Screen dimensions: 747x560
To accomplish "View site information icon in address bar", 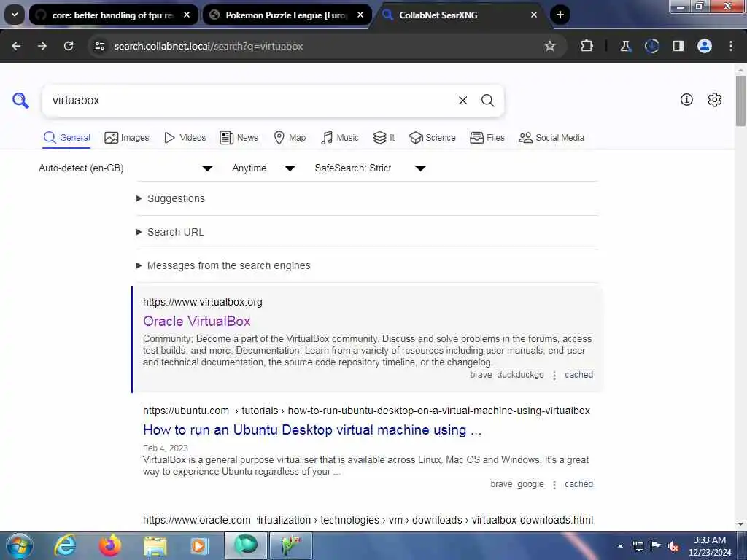I will pyautogui.click(x=99, y=46).
